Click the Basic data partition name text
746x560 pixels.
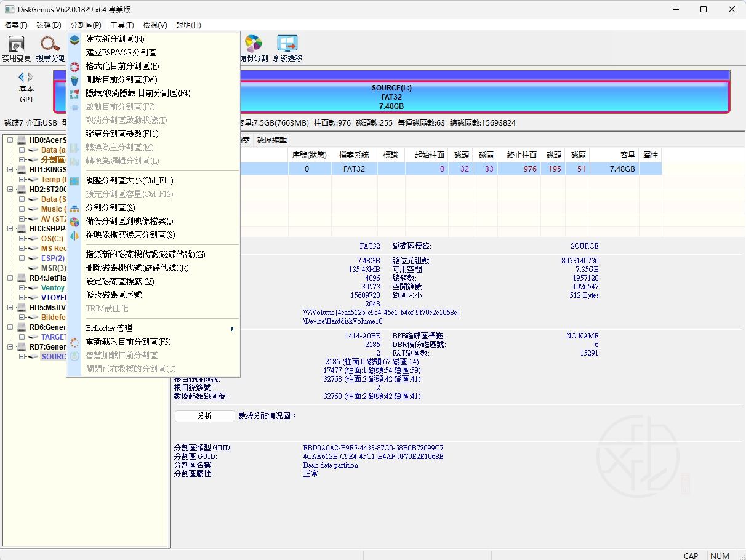pos(331,465)
